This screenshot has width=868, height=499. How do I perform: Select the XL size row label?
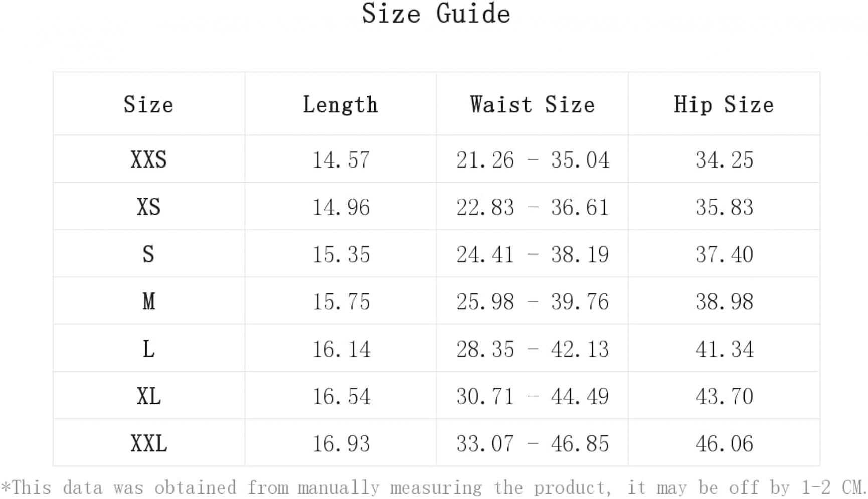click(148, 396)
